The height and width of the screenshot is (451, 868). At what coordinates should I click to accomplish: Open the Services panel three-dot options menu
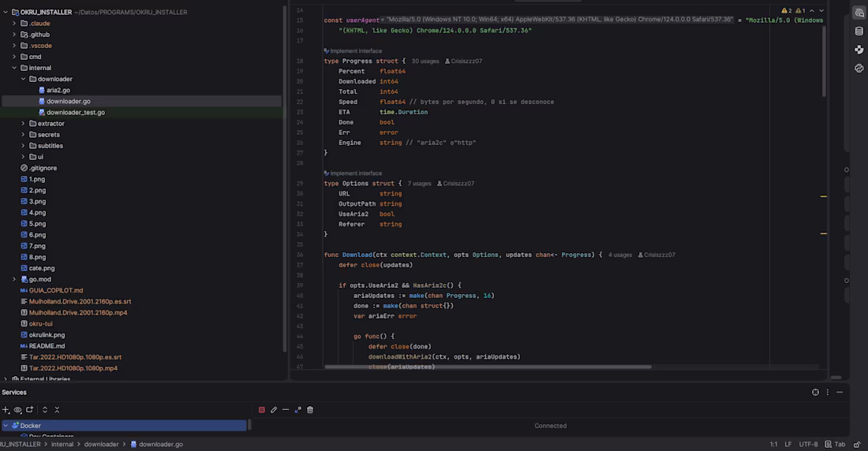828,393
